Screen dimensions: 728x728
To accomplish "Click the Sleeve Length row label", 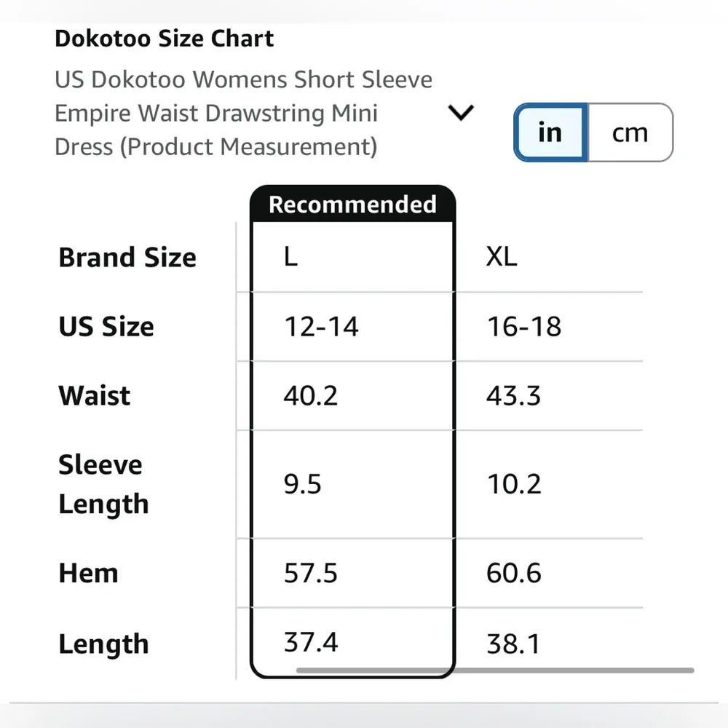I will pos(103,484).
